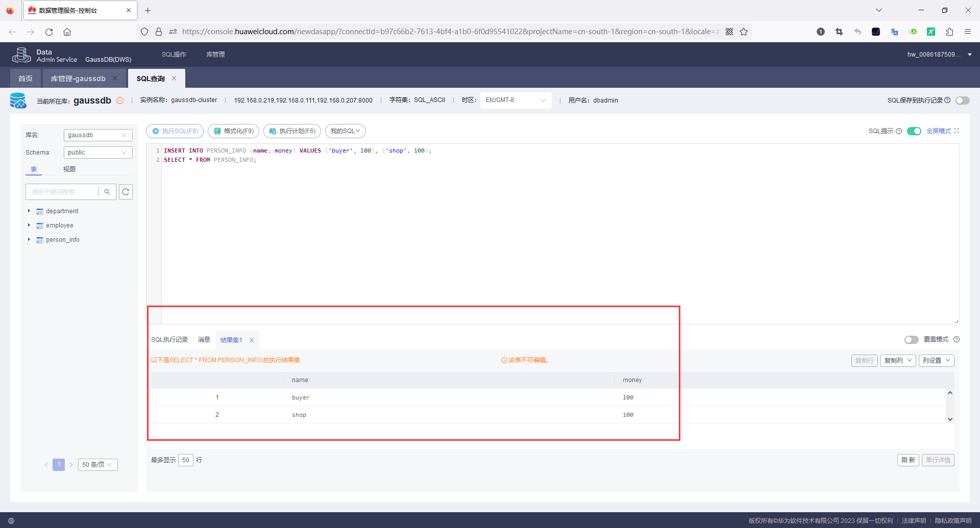Toggle the SQL保存到执行记录 switch

tap(963, 100)
